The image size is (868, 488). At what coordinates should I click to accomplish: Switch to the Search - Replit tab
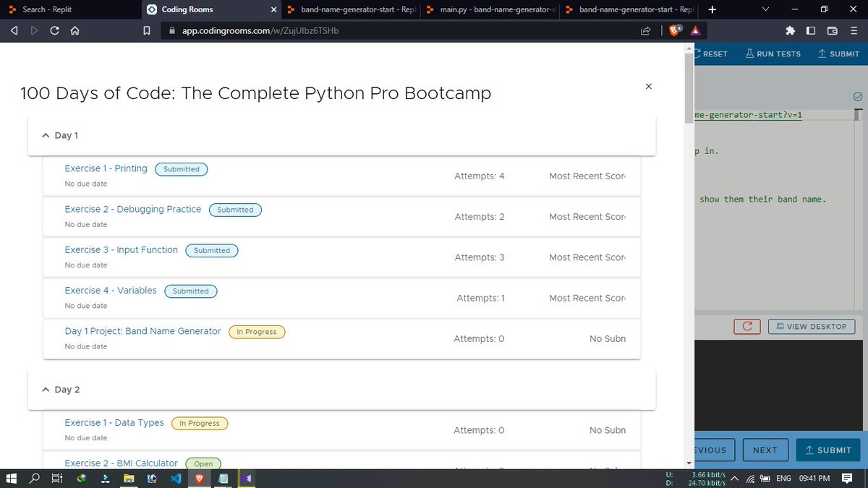[69, 9]
